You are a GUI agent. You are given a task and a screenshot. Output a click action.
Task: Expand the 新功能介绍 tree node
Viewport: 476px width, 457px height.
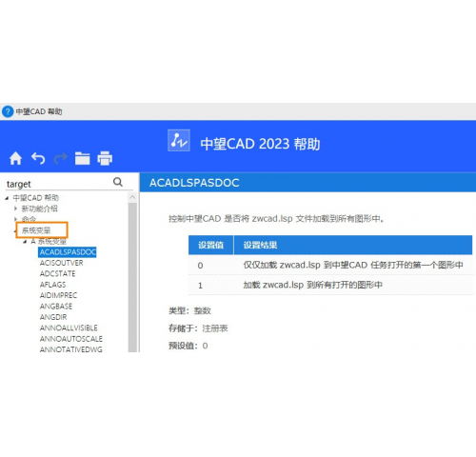(x=15, y=209)
